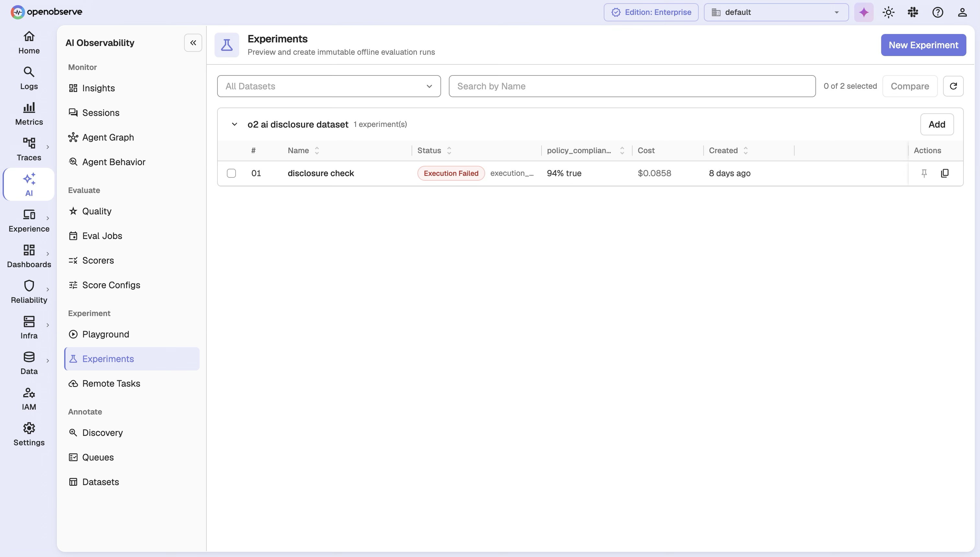
Task: Expand the Data submenu arrow
Action: (x=48, y=360)
